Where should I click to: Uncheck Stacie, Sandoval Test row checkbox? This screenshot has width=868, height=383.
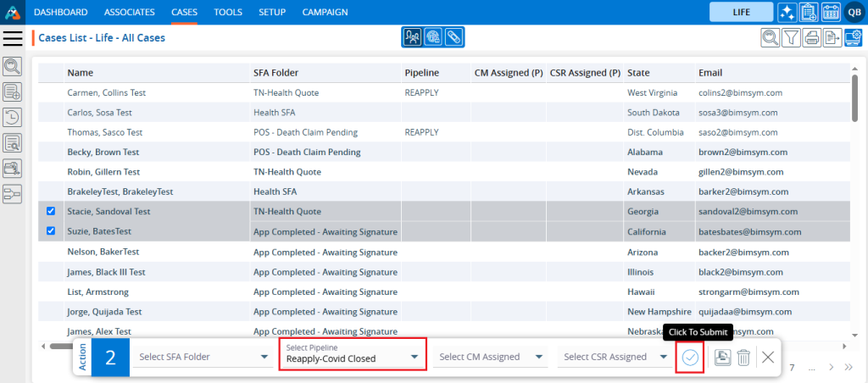pos(50,211)
